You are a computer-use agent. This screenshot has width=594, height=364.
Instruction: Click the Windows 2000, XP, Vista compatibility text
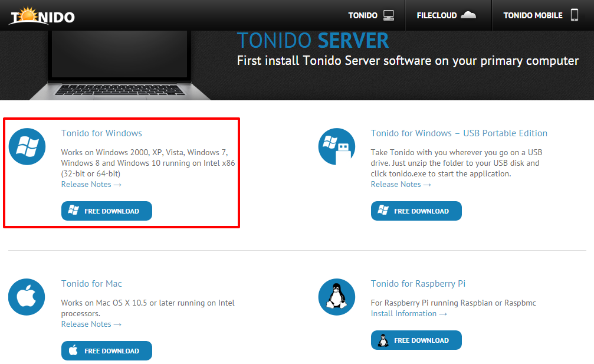click(147, 163)
